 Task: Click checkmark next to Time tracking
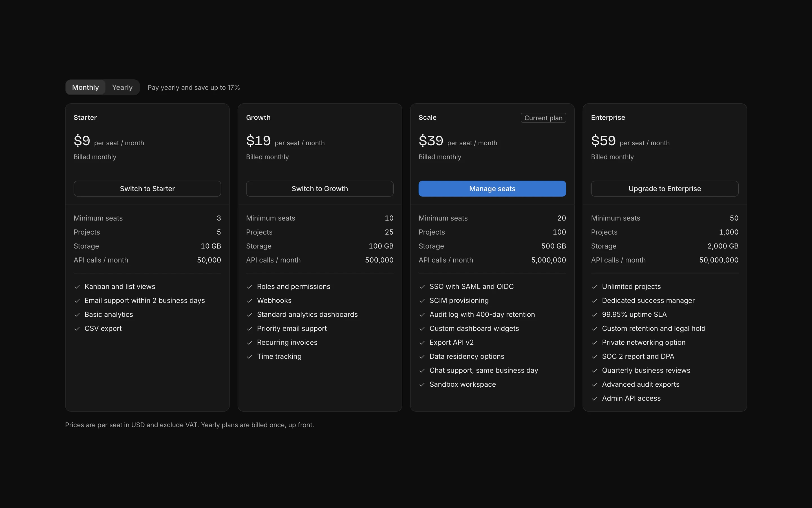(250, 356)
